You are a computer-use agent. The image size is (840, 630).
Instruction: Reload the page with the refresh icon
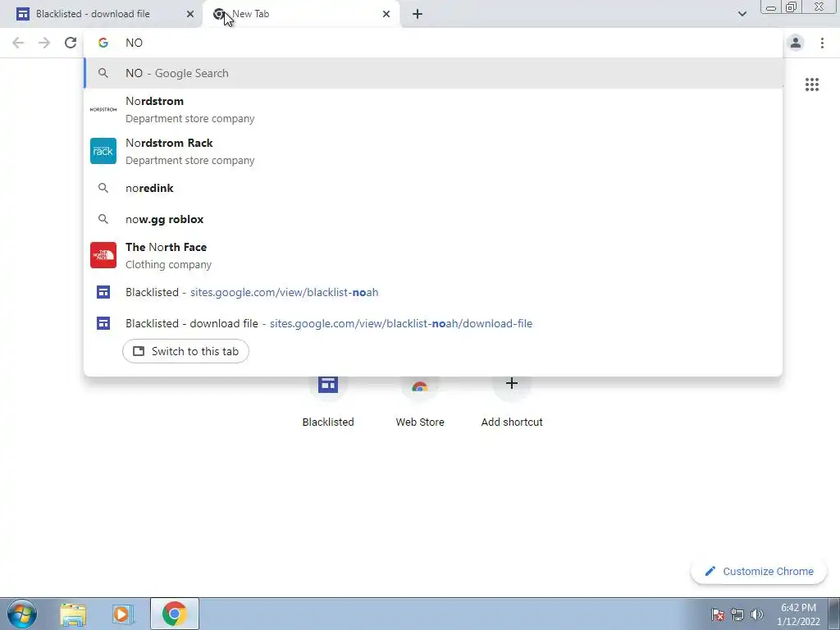71,43
